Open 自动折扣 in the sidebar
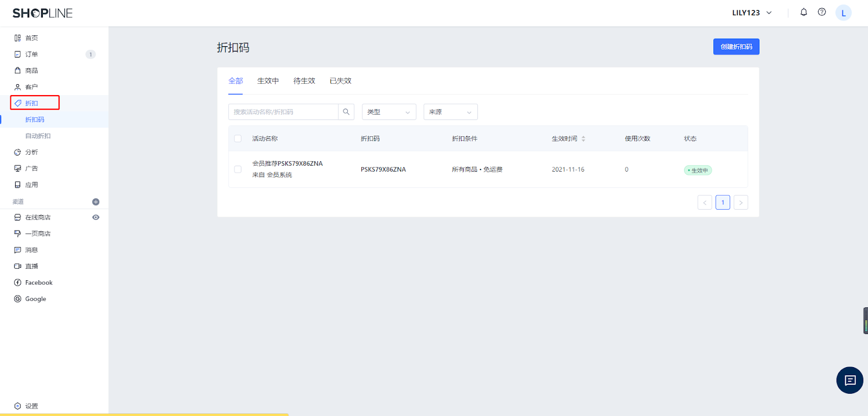 [38, 136]
